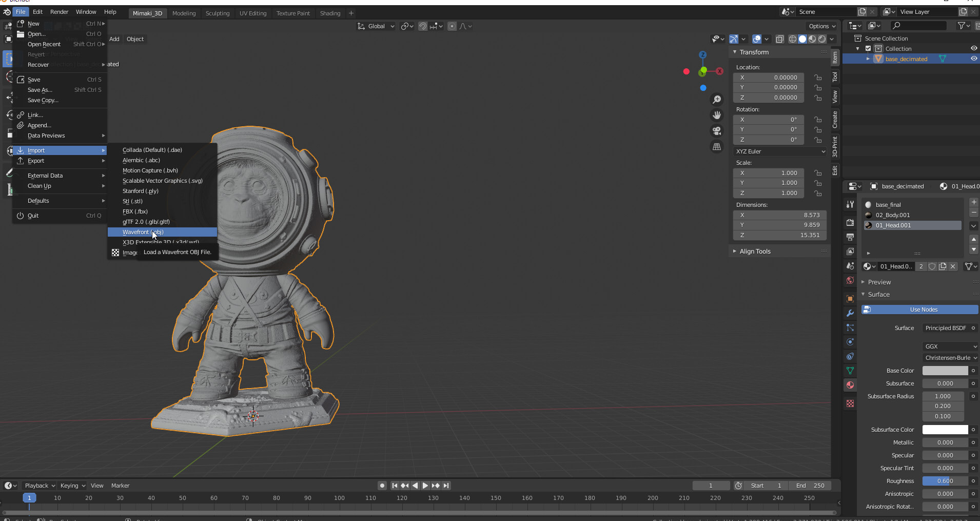Click the Location X value field
980x521 pixels.
click(x=769, y=78)
